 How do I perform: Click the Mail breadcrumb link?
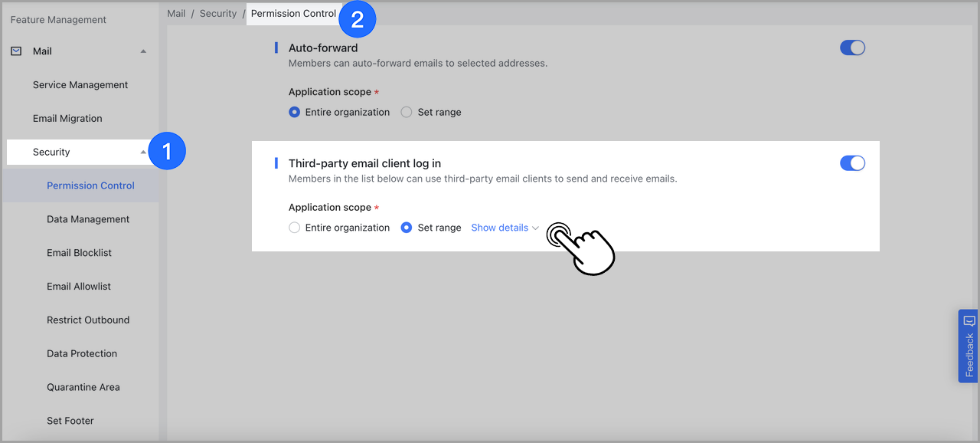176,14
